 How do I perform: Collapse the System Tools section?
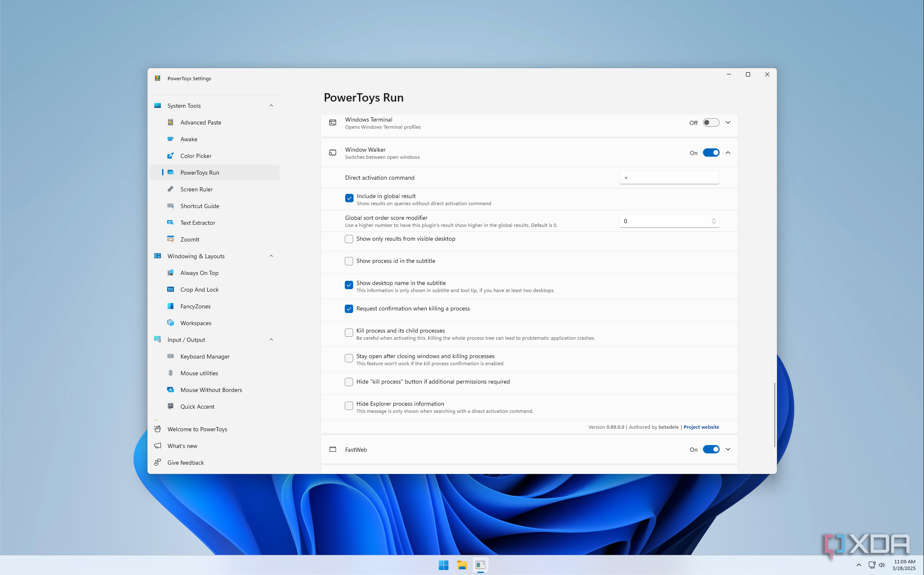pyautogui.click(x=271, y=106)
